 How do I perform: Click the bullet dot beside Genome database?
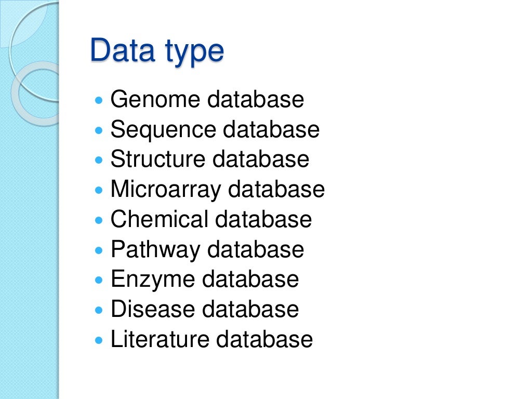pos(99,100)
